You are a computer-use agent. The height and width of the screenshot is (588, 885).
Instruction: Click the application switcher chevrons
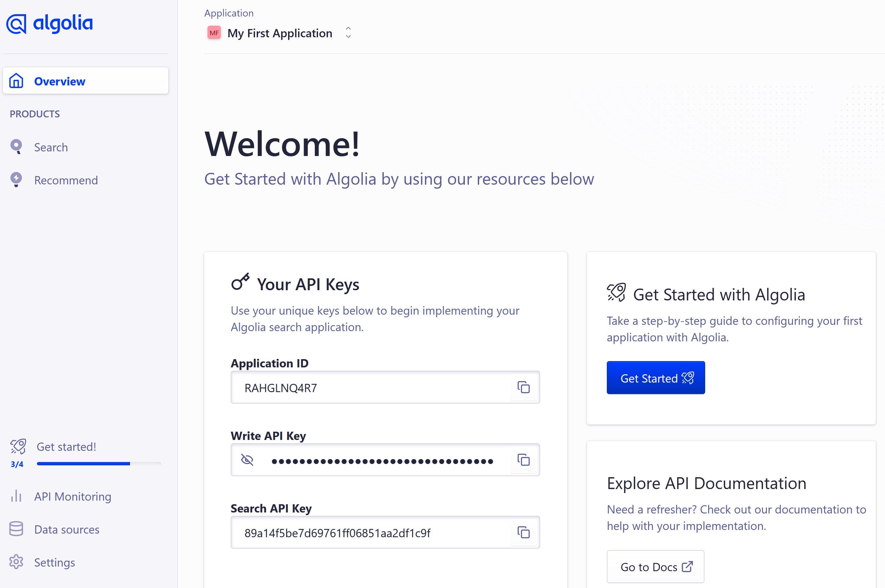click(x=348, y=33)
